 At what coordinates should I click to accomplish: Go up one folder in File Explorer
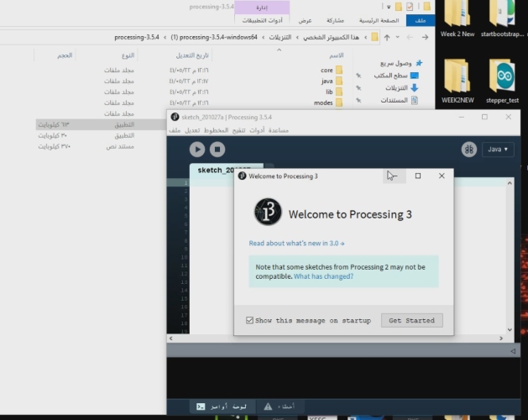[x=387, y=38]
